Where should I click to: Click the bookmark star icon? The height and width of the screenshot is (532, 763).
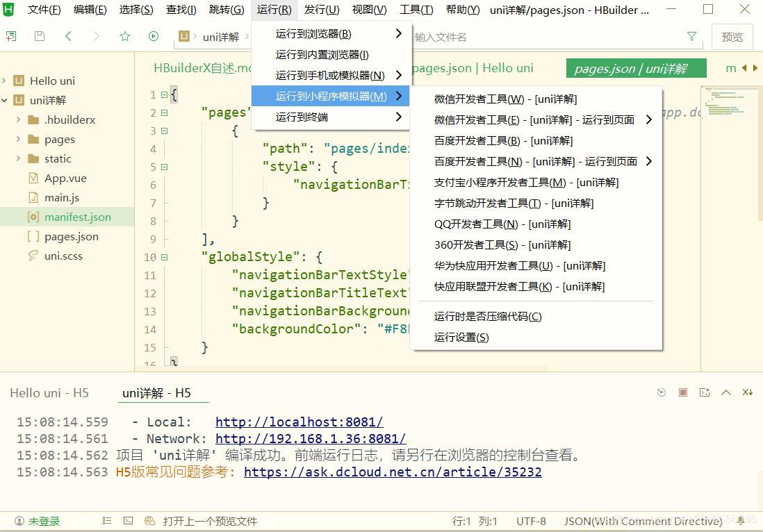click(x=125, y=36)
